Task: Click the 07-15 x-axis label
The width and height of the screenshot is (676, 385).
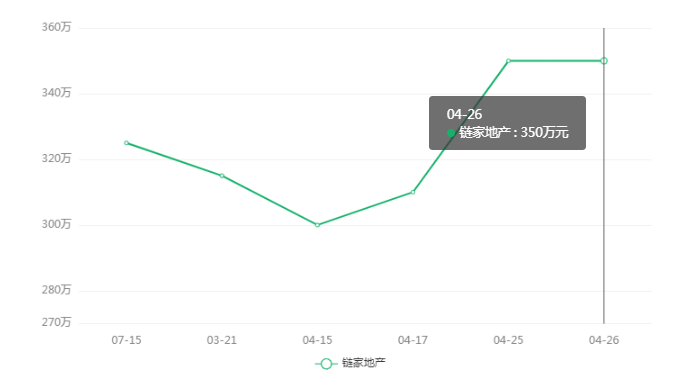Action: click(126, 340)
